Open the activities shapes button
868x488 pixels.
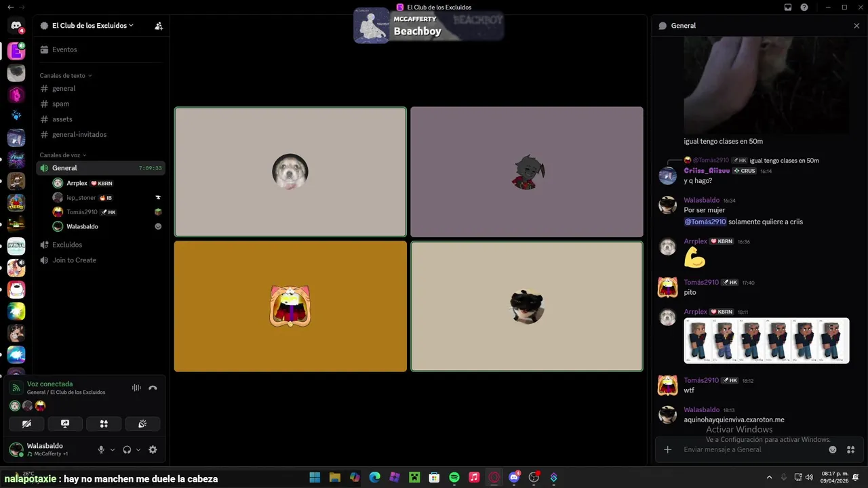point(104,424)
